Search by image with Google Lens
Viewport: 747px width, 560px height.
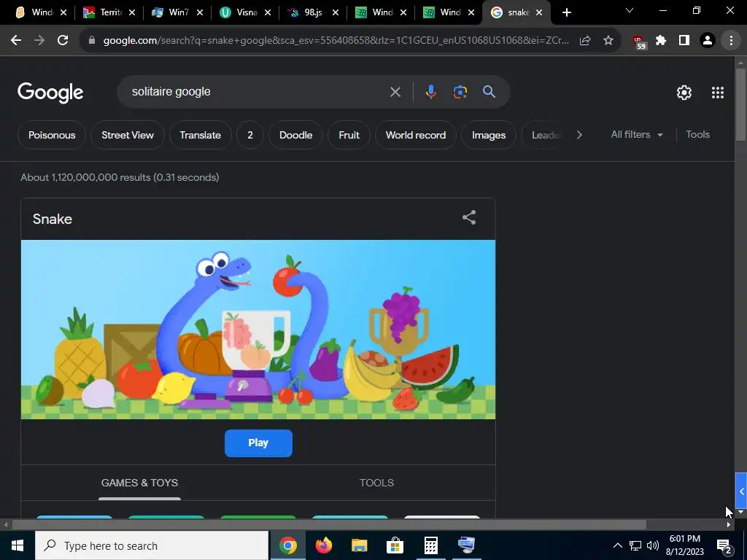point(460,92)
